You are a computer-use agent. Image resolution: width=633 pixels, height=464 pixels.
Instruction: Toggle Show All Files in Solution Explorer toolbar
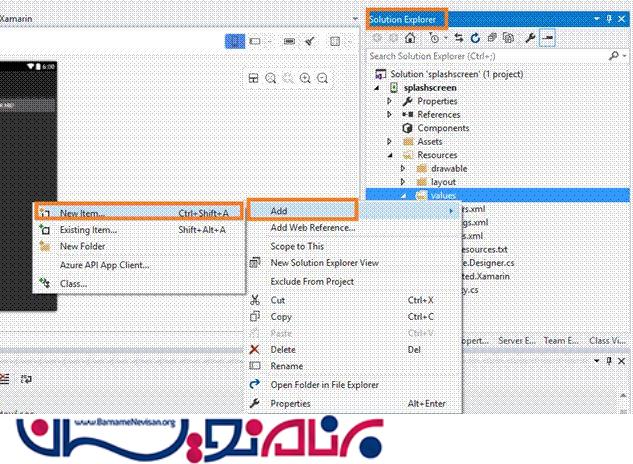pyautogui.click(x=509, y=39)
